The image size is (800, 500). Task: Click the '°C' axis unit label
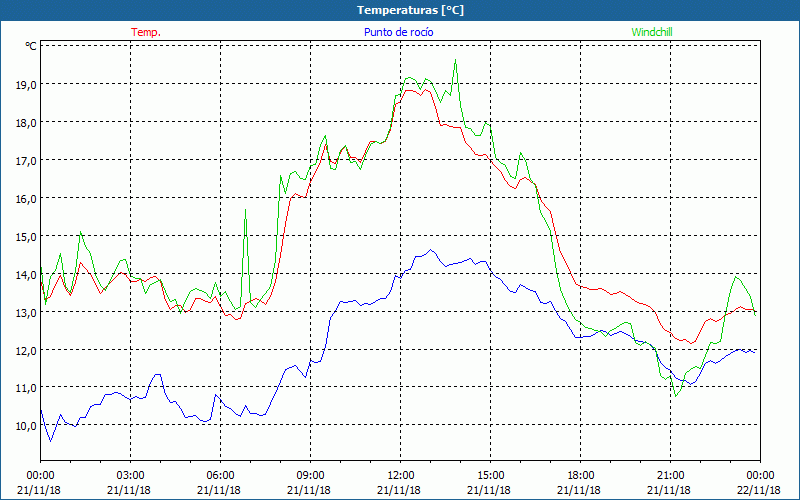click(31, 46)
